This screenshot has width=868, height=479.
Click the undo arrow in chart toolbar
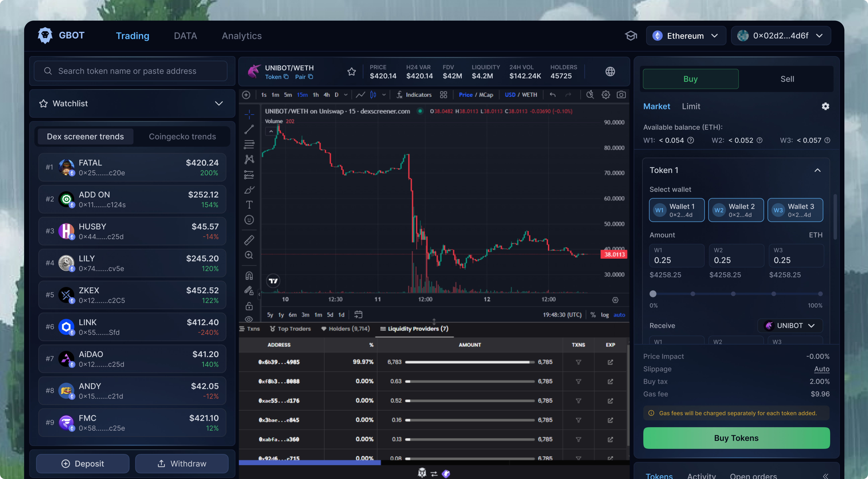point(553,95)
